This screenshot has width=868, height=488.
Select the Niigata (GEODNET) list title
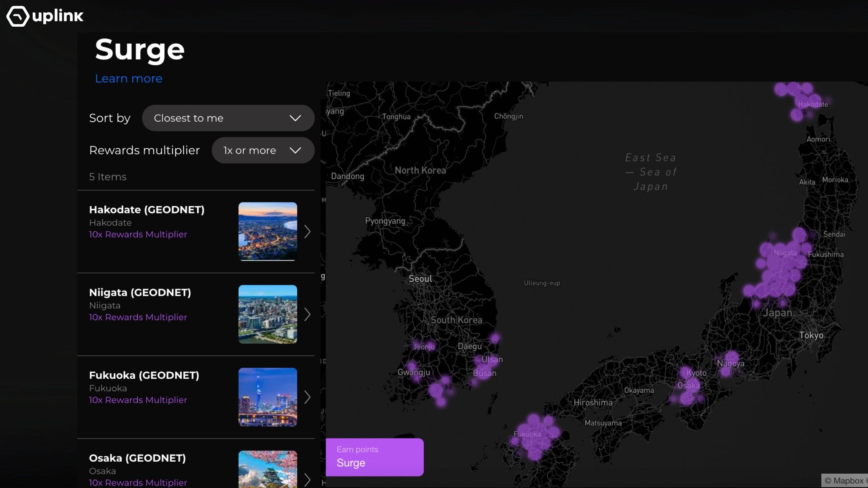tap(140, 293)
